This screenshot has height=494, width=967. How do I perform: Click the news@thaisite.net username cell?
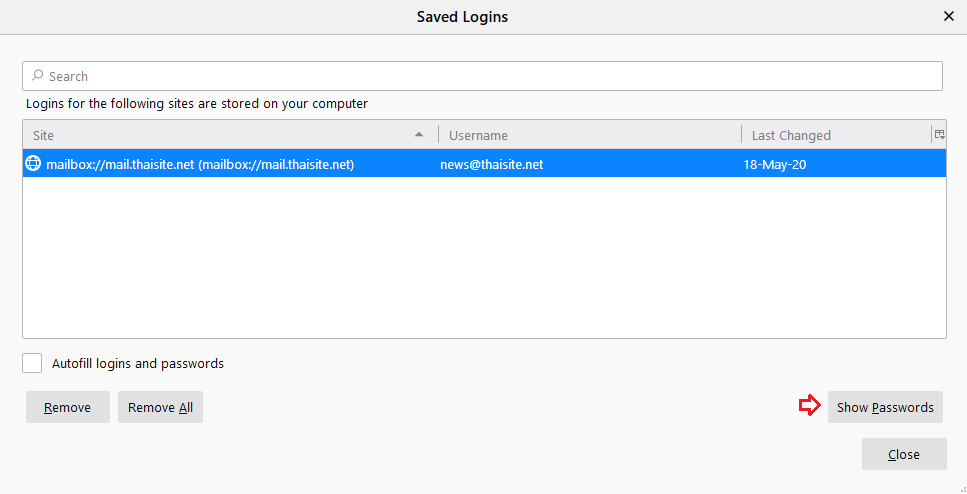492,165
